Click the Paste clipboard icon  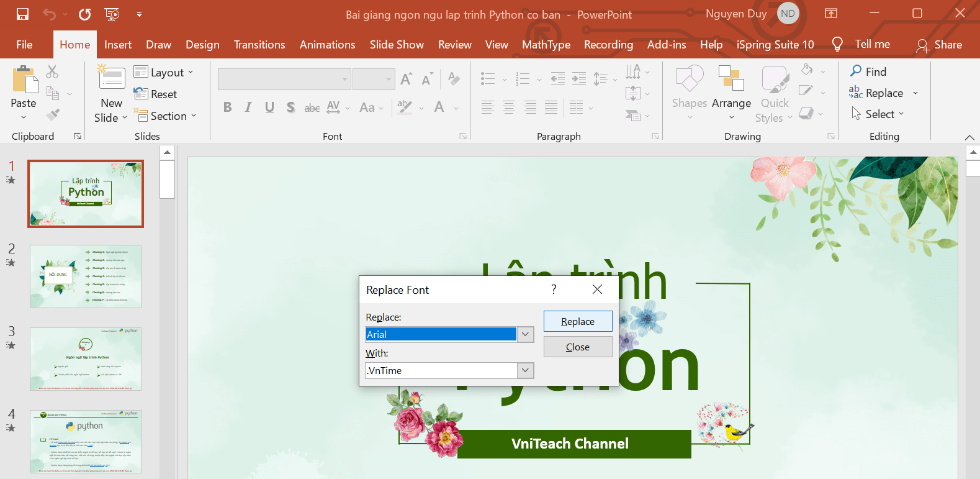[x=24, y=80]
